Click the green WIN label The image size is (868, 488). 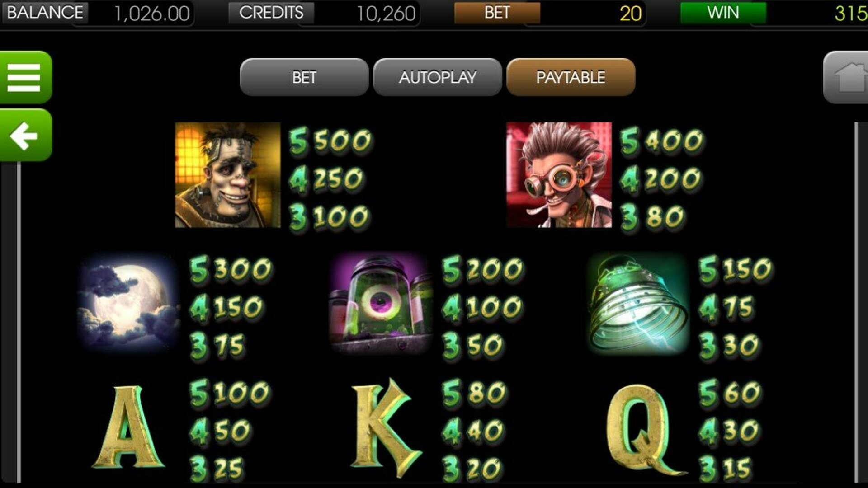723,13
